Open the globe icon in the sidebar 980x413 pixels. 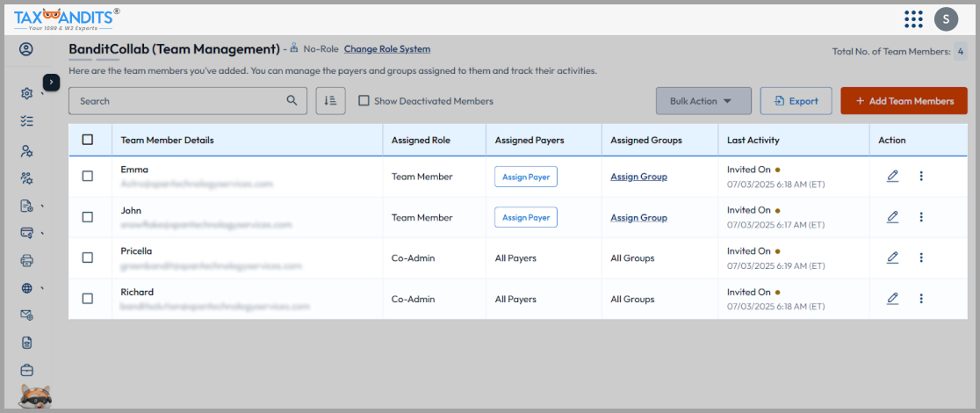[x=26, y=288]
